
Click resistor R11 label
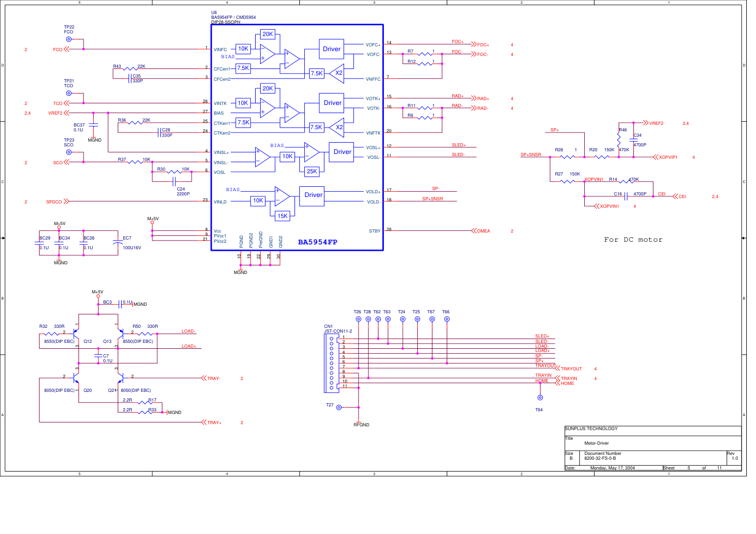click(x=411, y=106)
